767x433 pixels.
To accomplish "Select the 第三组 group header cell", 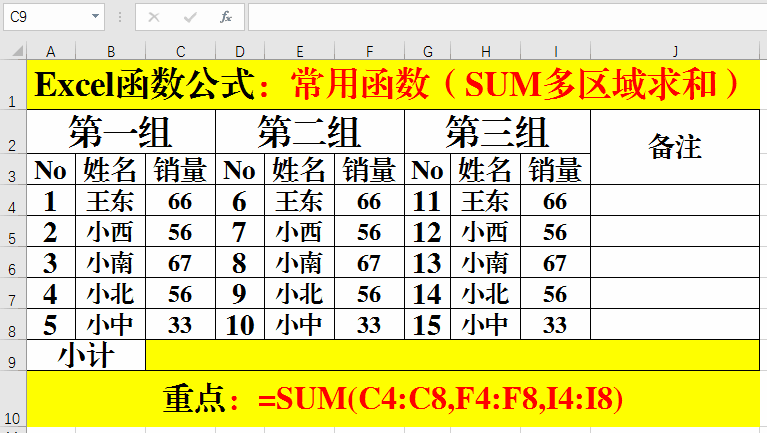I will point(497,132).
